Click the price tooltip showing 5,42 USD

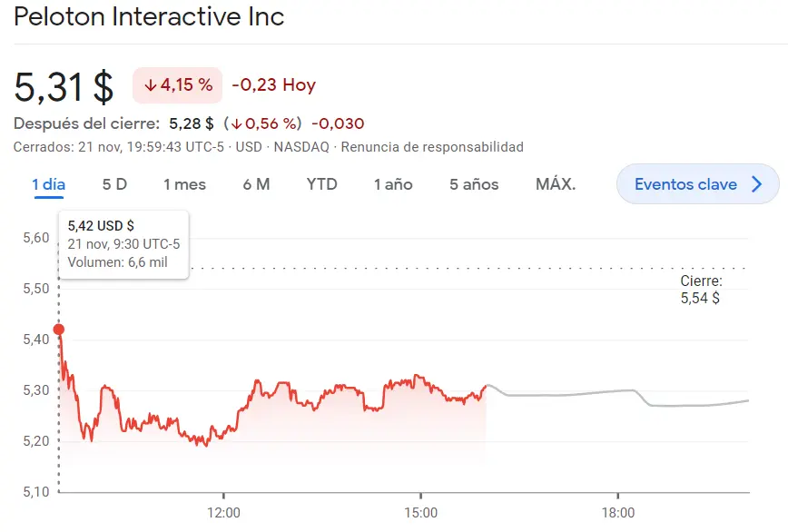pos(123,243)
